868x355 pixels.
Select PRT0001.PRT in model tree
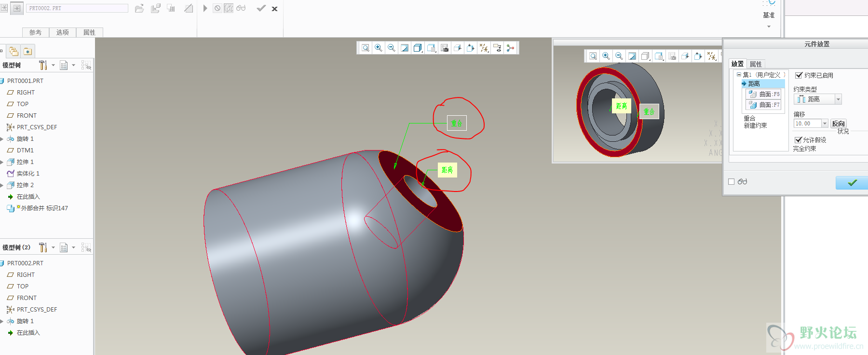[x=25, y=81]
